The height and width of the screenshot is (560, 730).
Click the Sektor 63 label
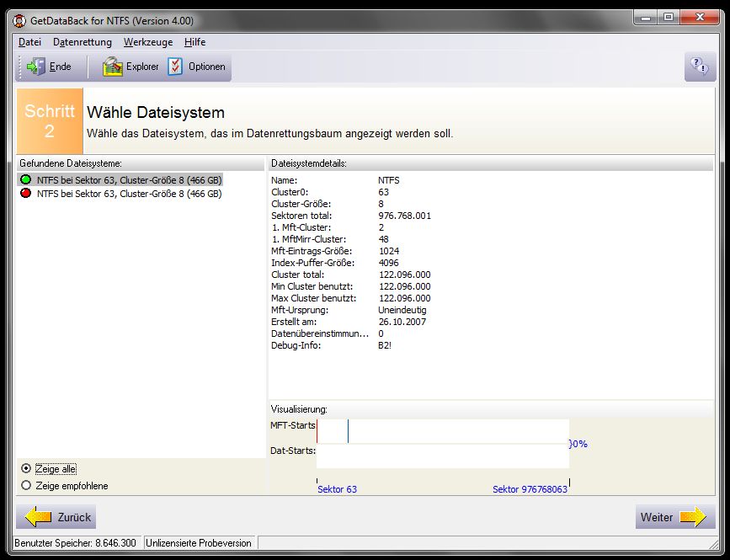(x=337, y=489)
